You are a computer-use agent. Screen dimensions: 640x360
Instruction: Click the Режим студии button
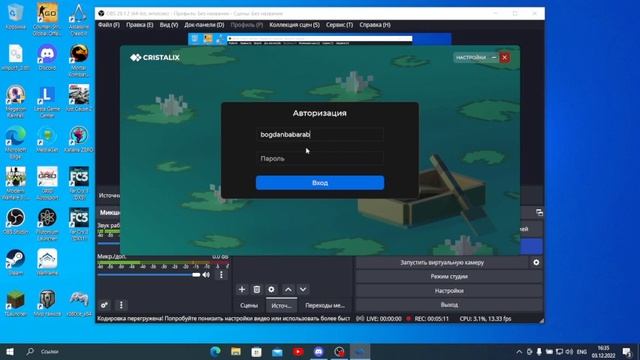point(449,276)
